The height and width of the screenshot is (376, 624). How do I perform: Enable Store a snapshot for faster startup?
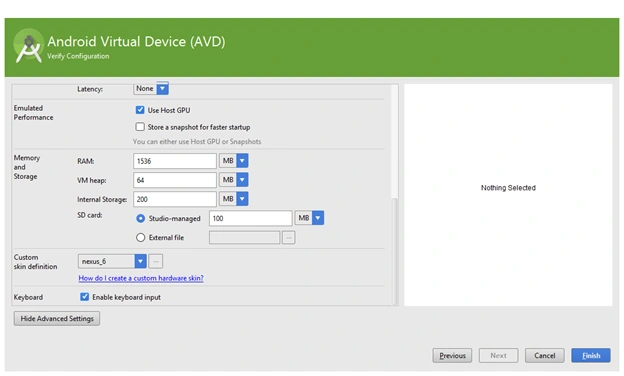pos(140,127)
